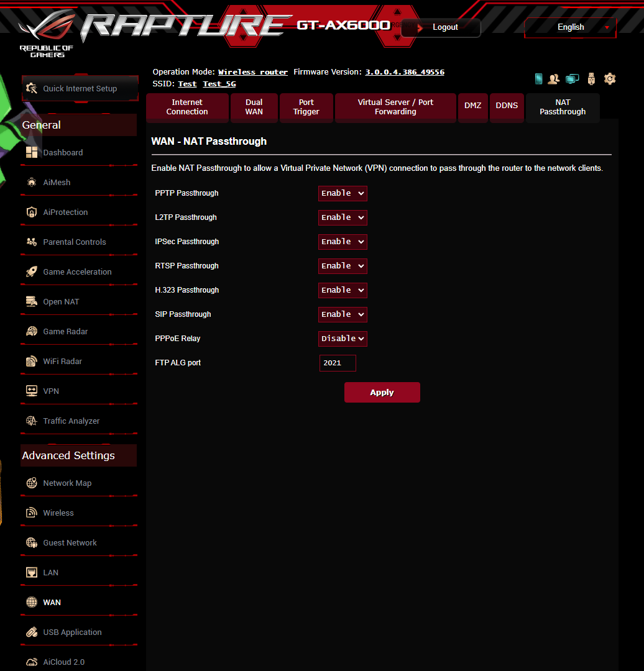Open the USB Application label
This screenshot has width=644, height=671.
coord(72,632)
